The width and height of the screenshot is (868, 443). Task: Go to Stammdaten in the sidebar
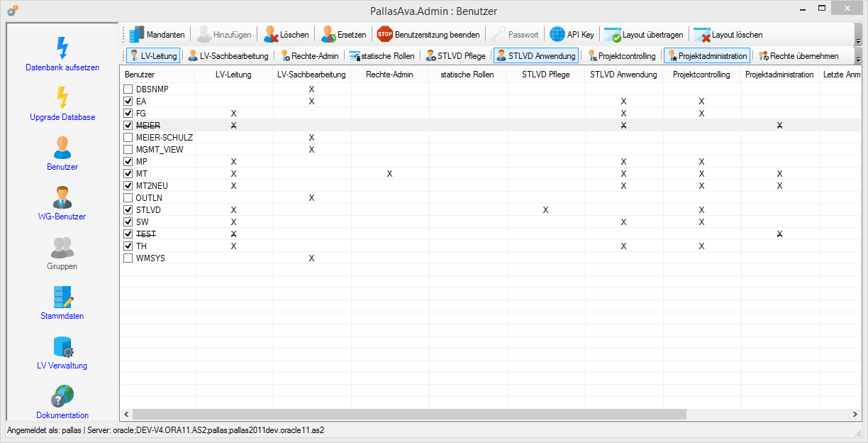coord(62,302)
